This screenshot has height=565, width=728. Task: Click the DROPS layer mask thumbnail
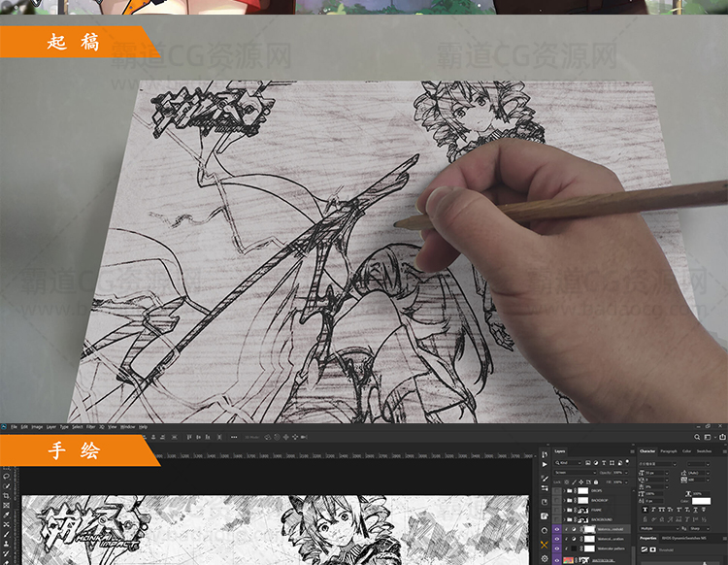[582, 490]
